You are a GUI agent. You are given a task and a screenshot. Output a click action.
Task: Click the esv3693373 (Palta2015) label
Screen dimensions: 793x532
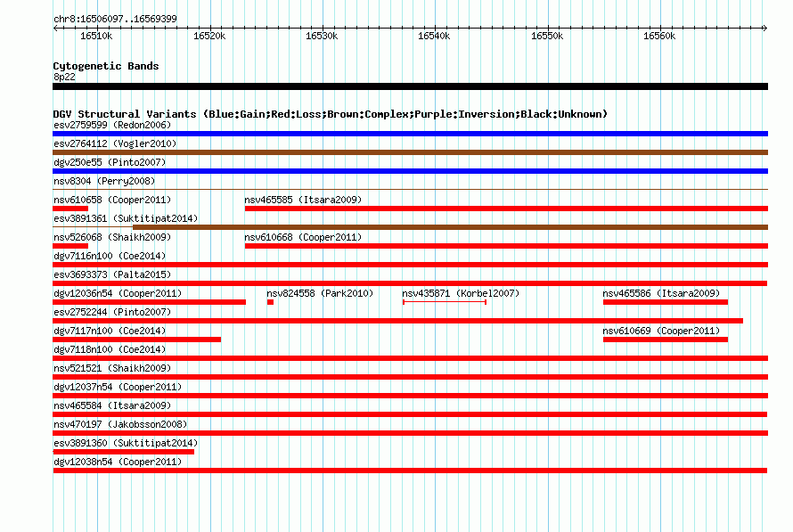point(112,274)
